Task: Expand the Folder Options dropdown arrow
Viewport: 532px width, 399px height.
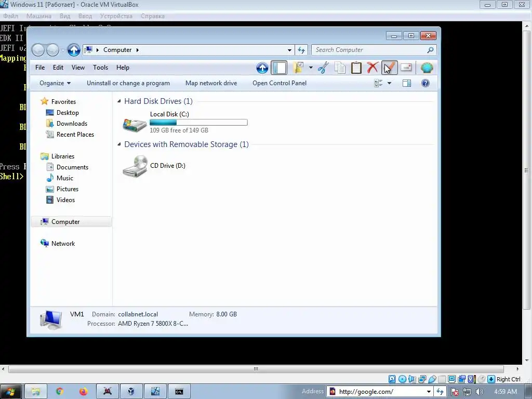Action: point(311,68)
